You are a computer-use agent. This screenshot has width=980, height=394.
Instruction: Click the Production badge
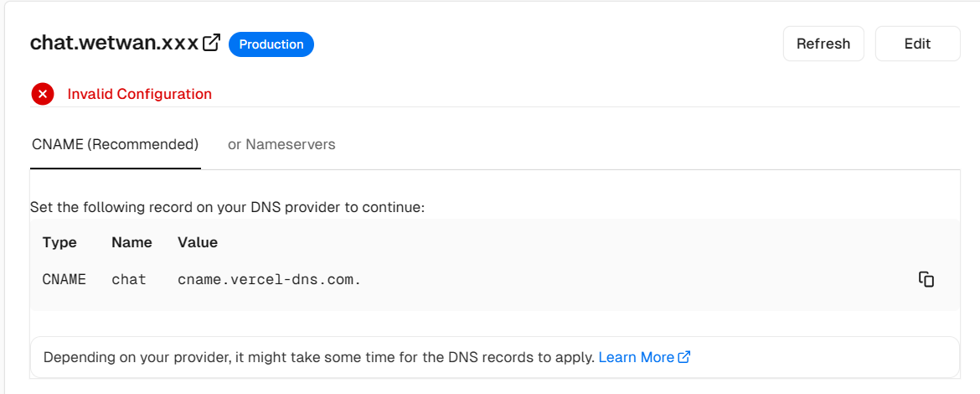pyautogui.click(x=271, y=44)
